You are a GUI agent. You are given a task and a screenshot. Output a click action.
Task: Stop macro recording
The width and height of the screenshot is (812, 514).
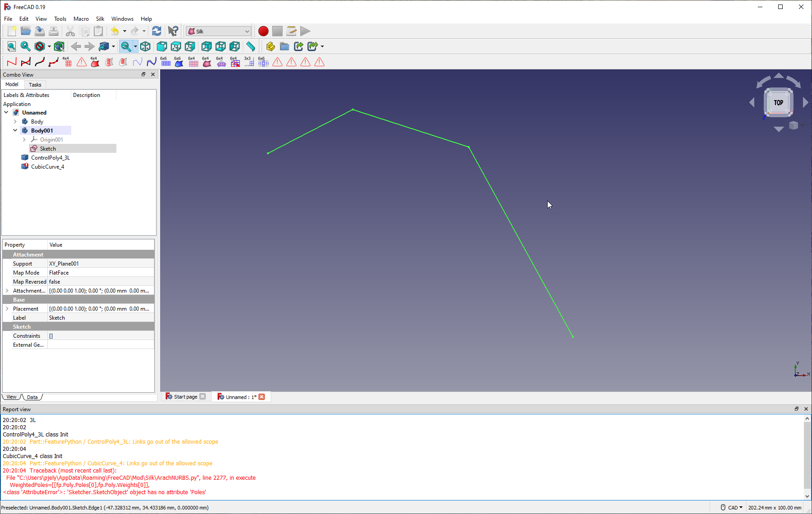277,31
